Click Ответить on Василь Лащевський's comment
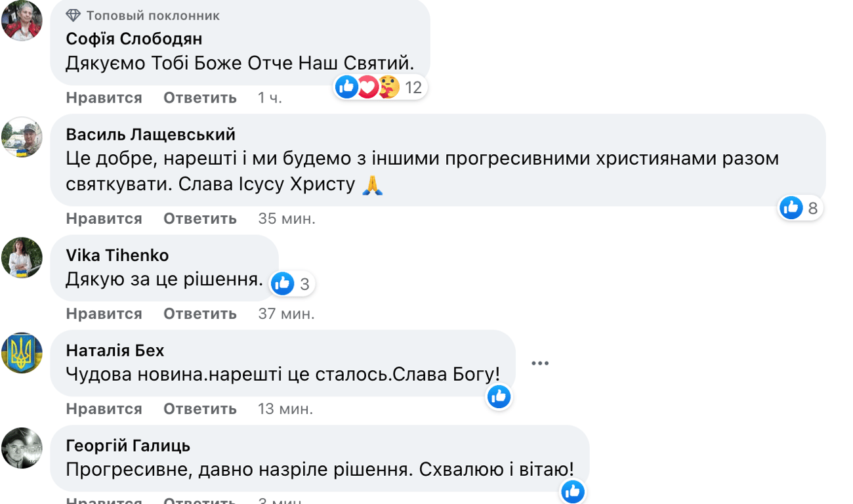 pos(199,219)
